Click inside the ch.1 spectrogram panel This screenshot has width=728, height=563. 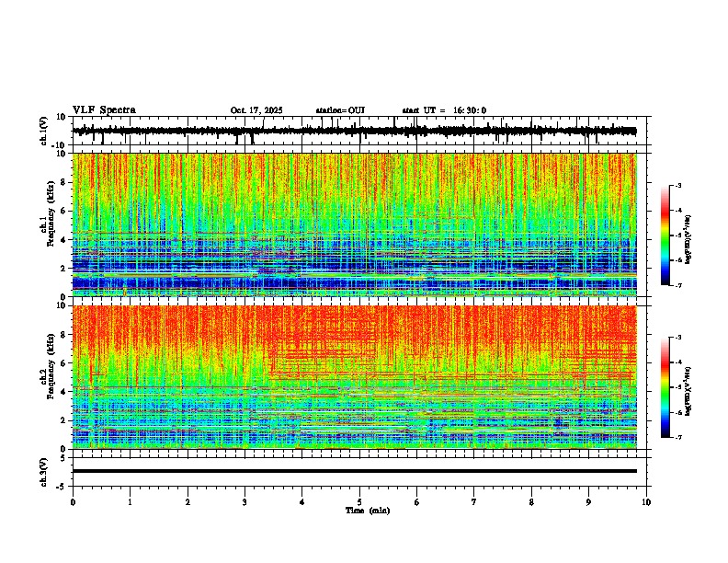coord(354,224)
